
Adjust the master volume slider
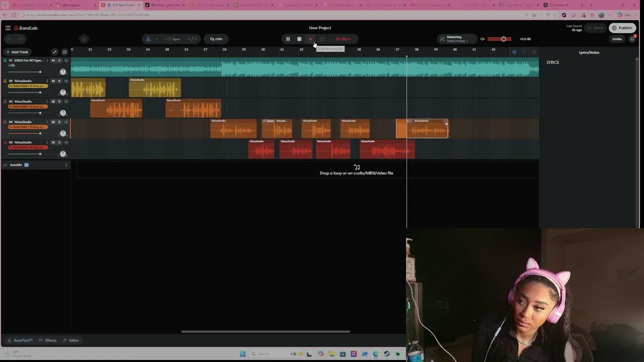coord(500,39)
